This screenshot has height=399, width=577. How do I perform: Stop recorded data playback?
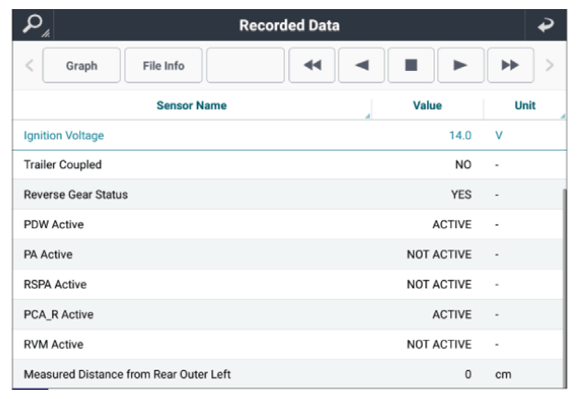(411, 65)
